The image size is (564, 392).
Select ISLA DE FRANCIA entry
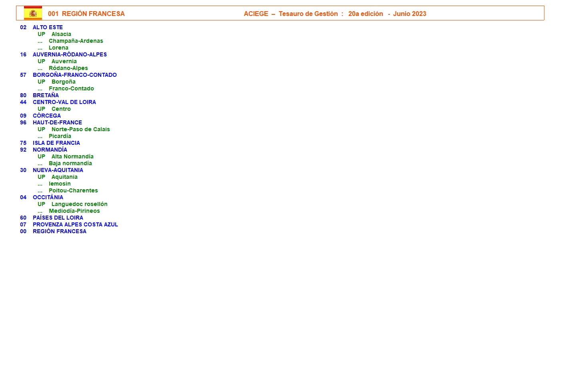tap(56, 143)
